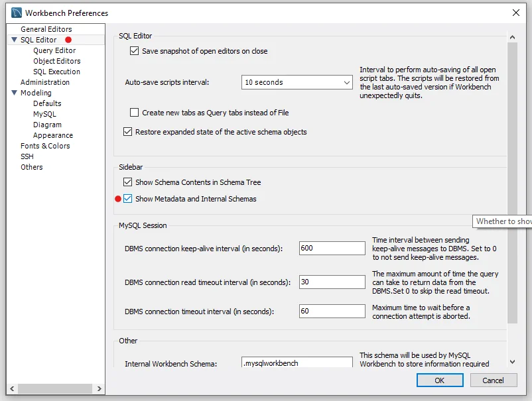Open Modeling MySQL preferences

tap(44, 114)
